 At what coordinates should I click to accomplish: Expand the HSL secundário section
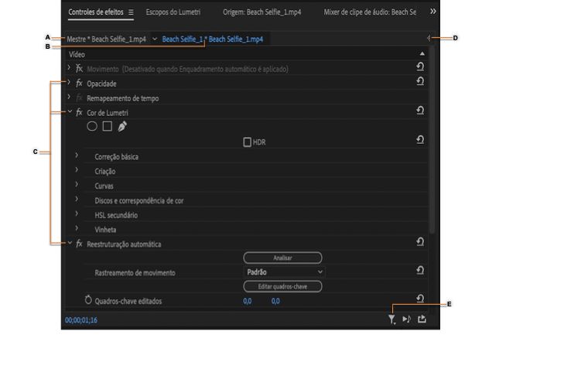tap(77, 213)
